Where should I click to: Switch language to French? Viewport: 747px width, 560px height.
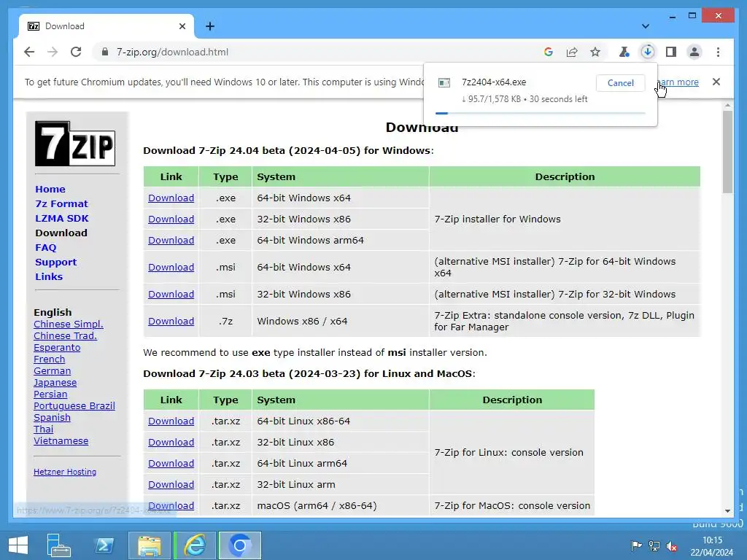[49, 359]
